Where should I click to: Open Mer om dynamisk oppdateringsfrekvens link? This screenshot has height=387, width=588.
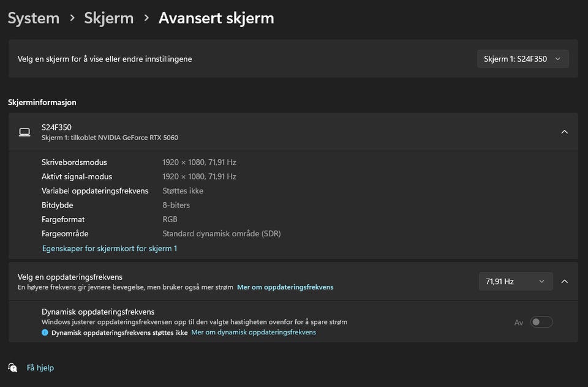(254, 333)
